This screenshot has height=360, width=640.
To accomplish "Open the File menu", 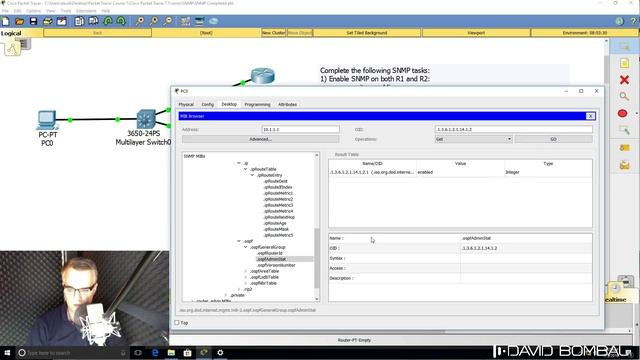I will [5, 11].
